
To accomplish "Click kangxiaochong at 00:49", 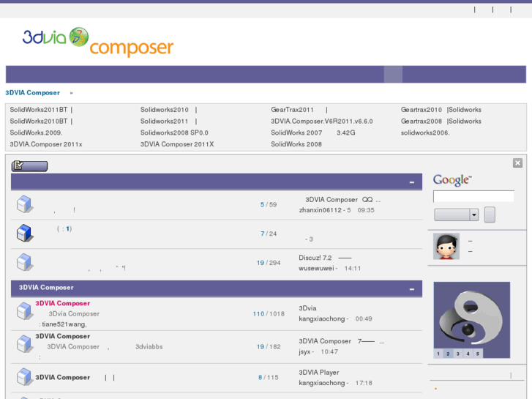I will pos(322,319).
